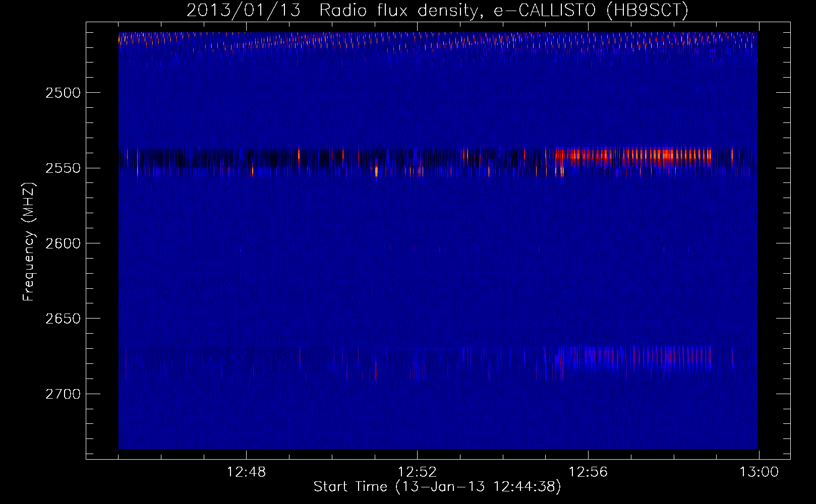The width and height of the screenshot is (816, 504).
Task: Click the 13:00 time tick label
Action: [759, 472]
